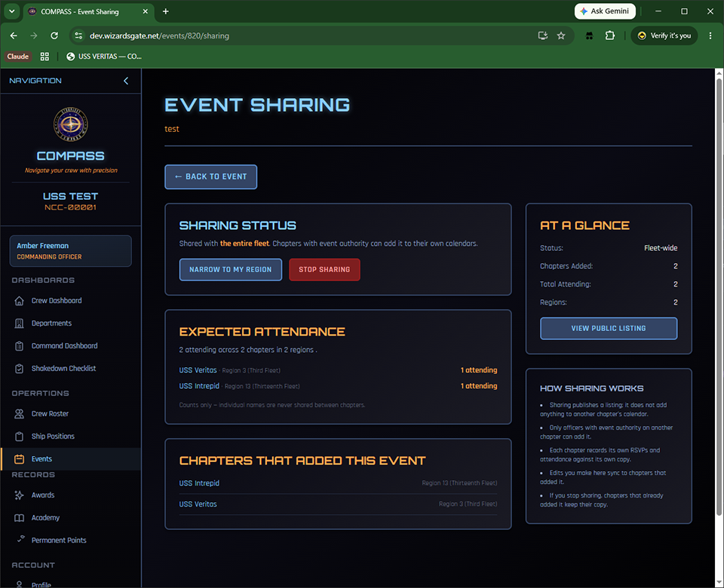Click the COMPASS emblem logo
The width and height of the screenshot is (724, 588).
point(71,124)
